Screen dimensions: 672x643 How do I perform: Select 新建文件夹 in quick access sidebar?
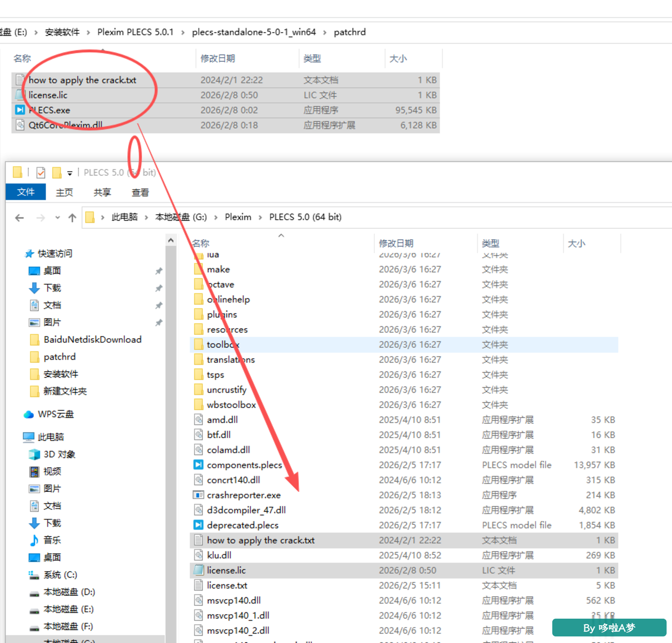click(x=65, y=391)
